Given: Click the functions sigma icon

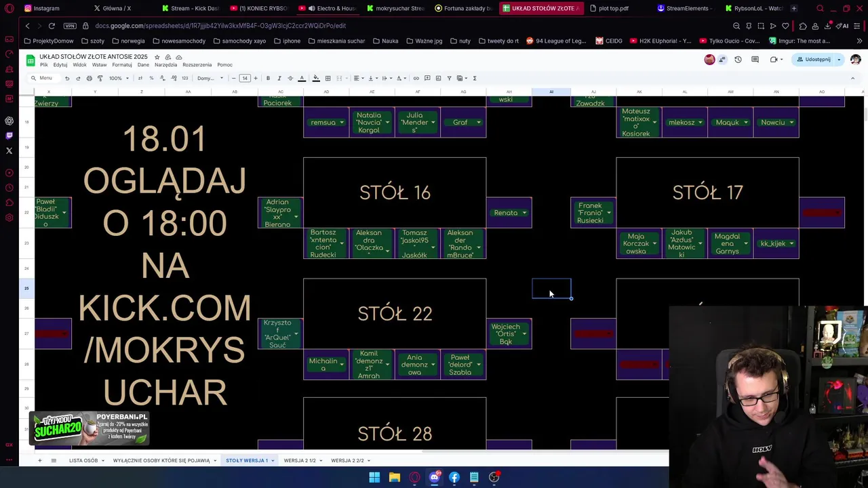Looking at the screenshot, I should tap(474, 78).
